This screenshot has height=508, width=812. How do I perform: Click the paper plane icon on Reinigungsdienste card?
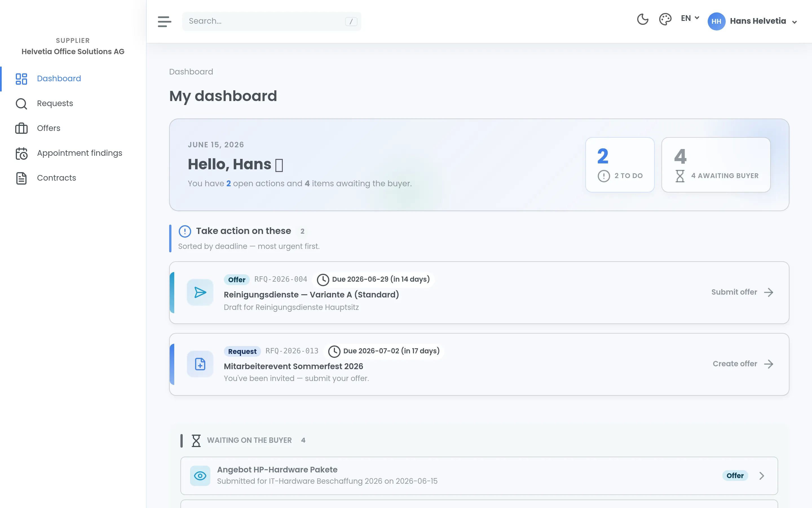pos(200,292)
